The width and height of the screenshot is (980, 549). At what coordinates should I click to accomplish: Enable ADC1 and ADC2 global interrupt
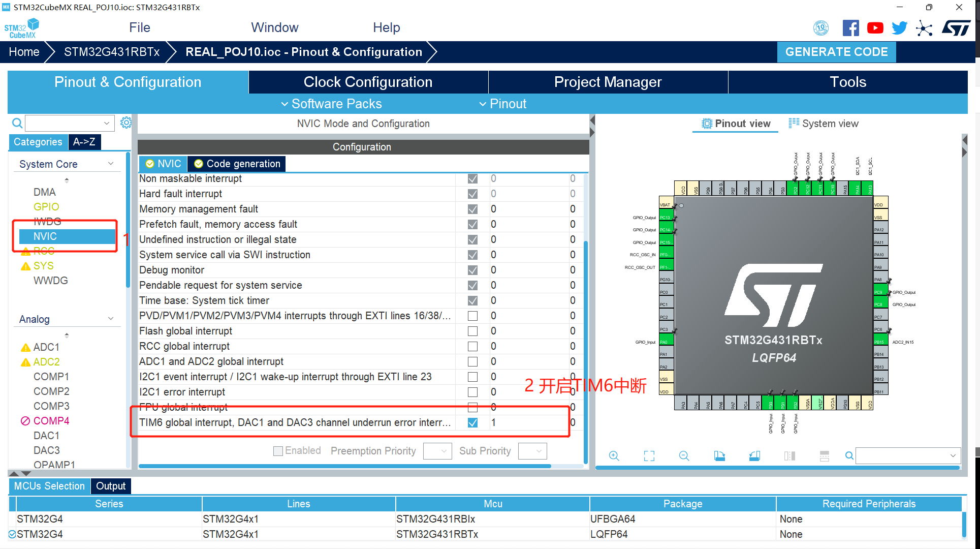click(472, 361)
